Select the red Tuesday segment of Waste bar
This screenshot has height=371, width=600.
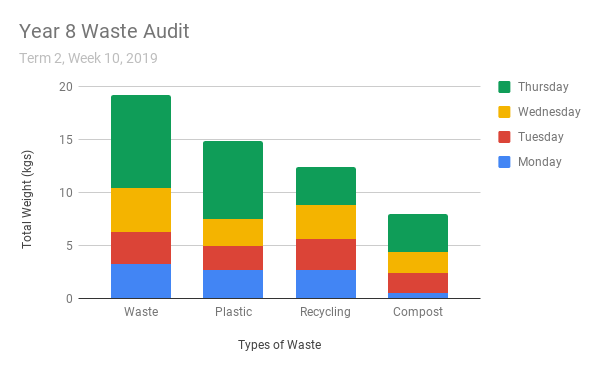[141, 248]
